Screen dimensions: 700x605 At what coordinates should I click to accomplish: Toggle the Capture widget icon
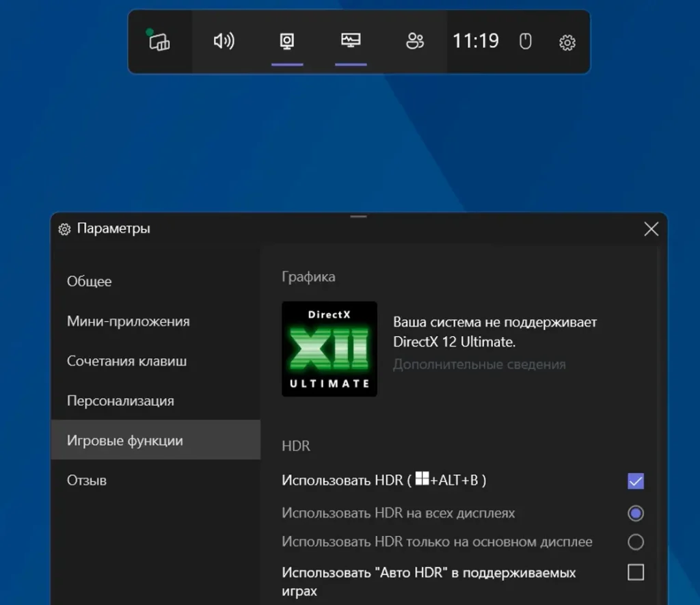pos(287,42)
